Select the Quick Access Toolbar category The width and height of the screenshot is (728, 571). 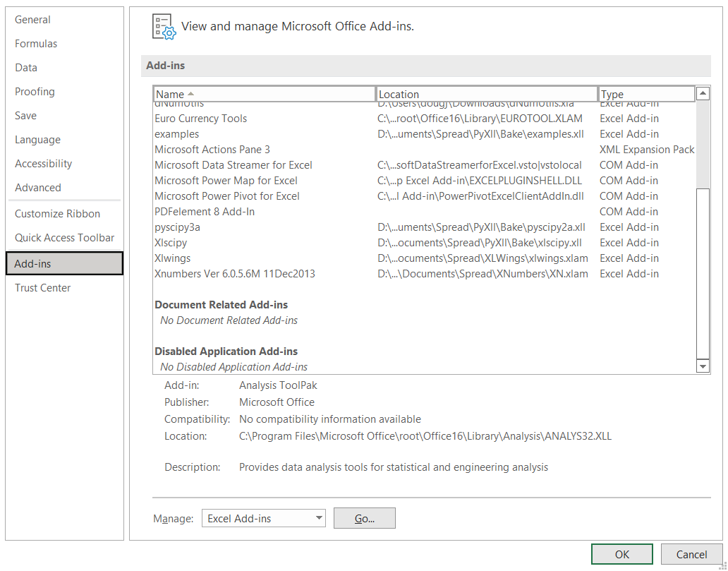click(64, 238)
